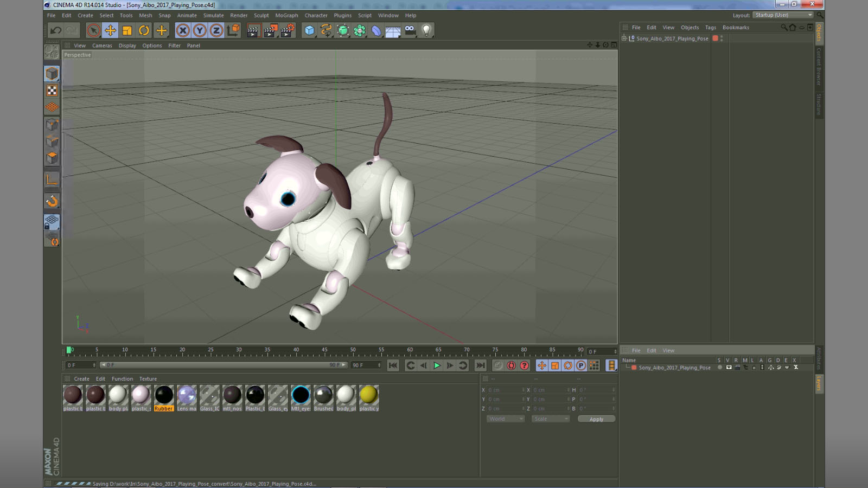Expand the Sony_Aibo_2017_Playing_Pose object tree
This screenshot has height=488, width=868.
point(624,38)
